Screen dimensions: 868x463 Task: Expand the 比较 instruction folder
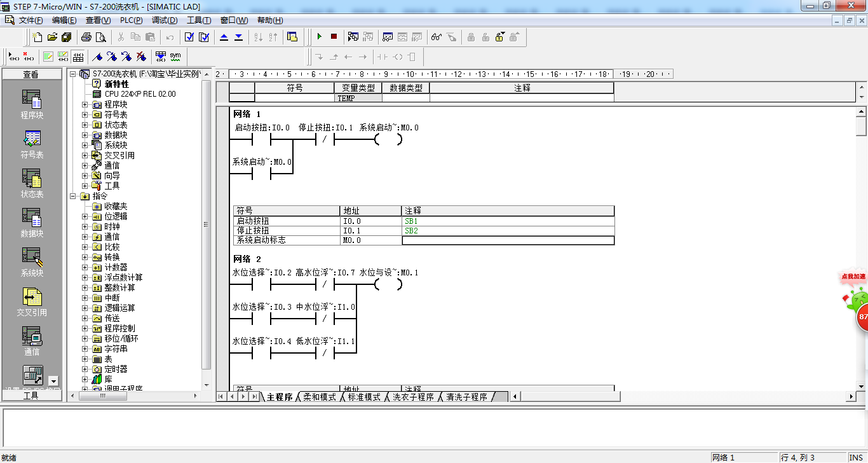(x=85, y=247)
